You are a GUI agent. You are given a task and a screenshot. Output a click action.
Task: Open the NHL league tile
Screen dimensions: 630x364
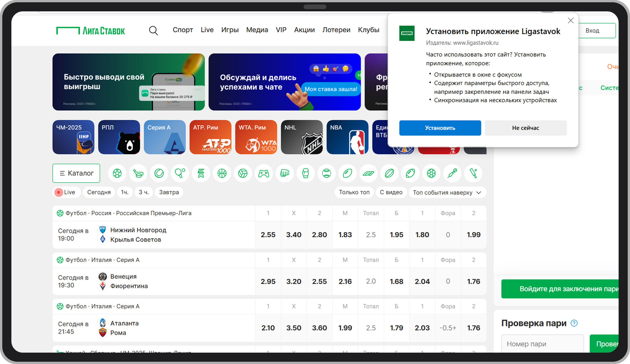(x=302, y=137)
